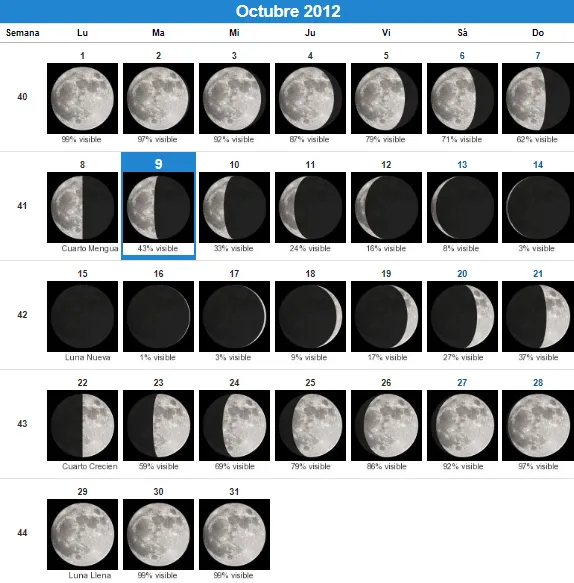Viewport: 574px width, 583px height.
Task: Click the Do weekday header
Action: click(538, 33)
